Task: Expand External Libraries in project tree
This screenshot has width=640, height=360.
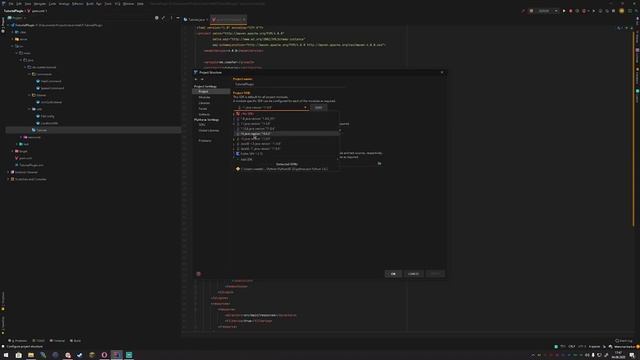Action: click(x=9, y=172)
